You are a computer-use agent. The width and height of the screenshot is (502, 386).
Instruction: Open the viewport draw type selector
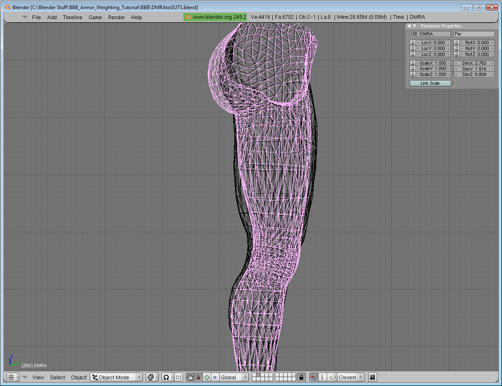click(151, 377)
